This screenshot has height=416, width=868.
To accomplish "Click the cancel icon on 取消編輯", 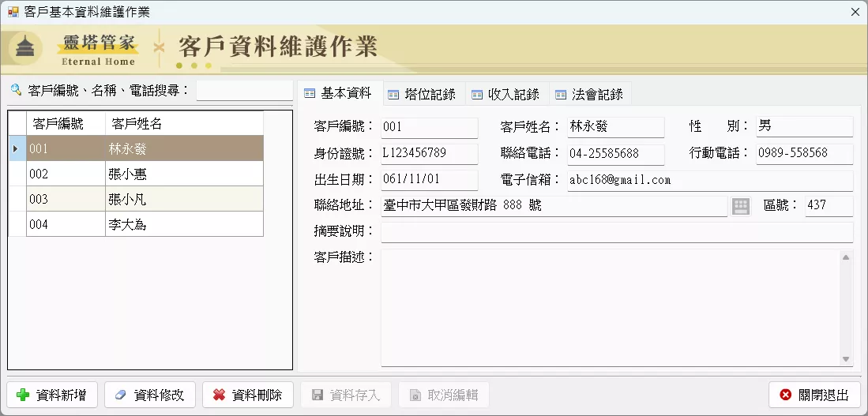I will (415, 395).
